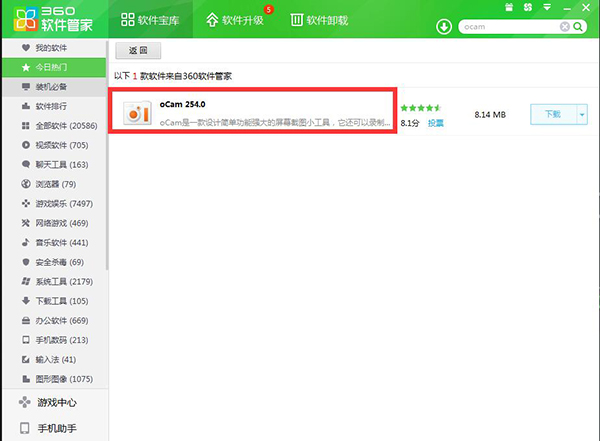Open the download manager arrow icon
This screenshot has width=600, height=441.
point(444,27)
